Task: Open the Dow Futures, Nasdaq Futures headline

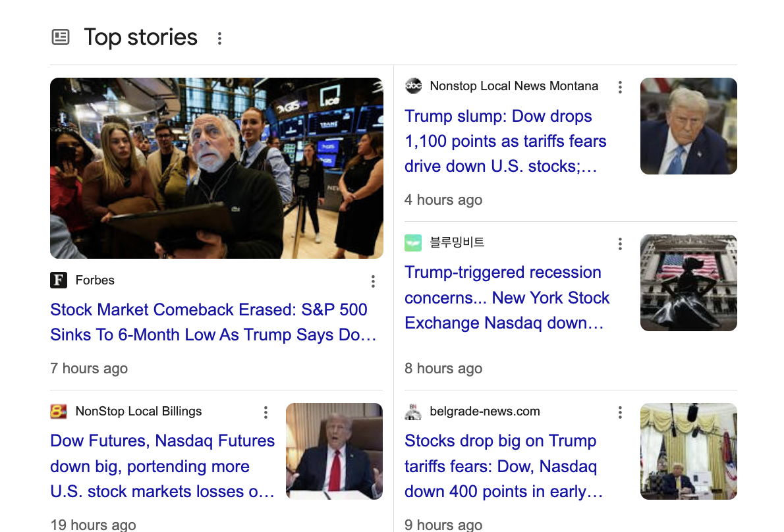Action: click(162, 465)
